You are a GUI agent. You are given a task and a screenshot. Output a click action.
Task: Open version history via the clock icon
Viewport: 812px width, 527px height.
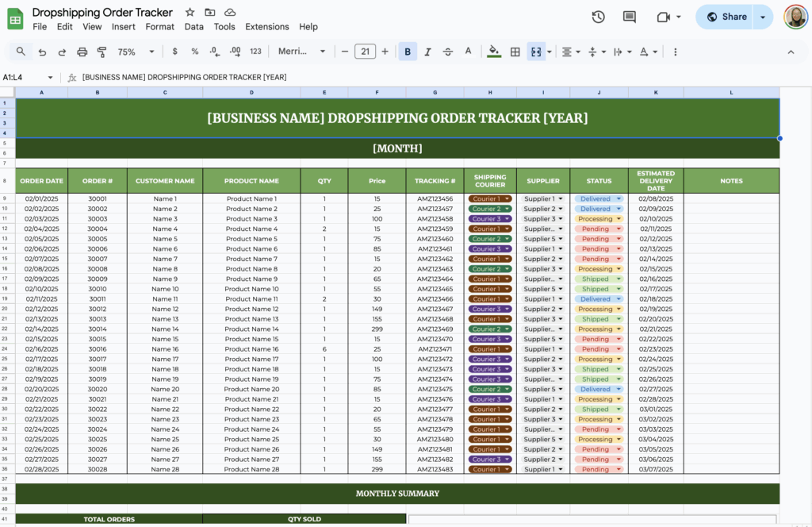pyautogui.click(x=599, y=16)
